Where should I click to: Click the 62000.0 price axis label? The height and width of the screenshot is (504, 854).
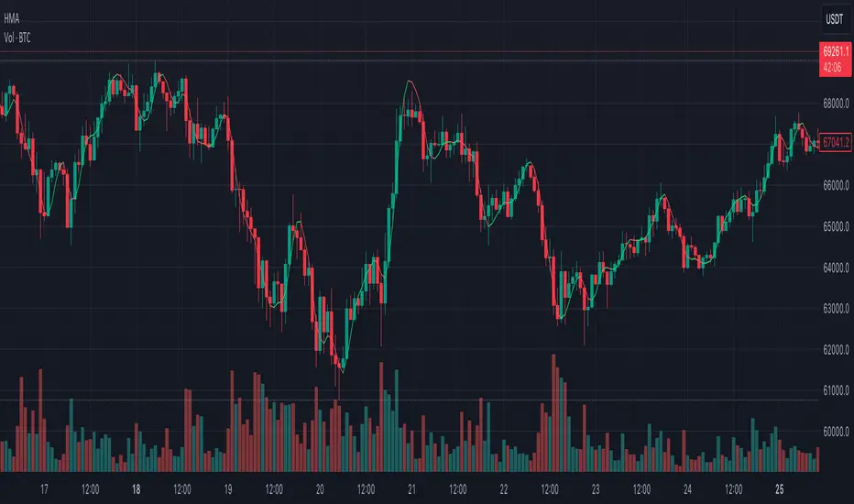click(x=834, y=350)
